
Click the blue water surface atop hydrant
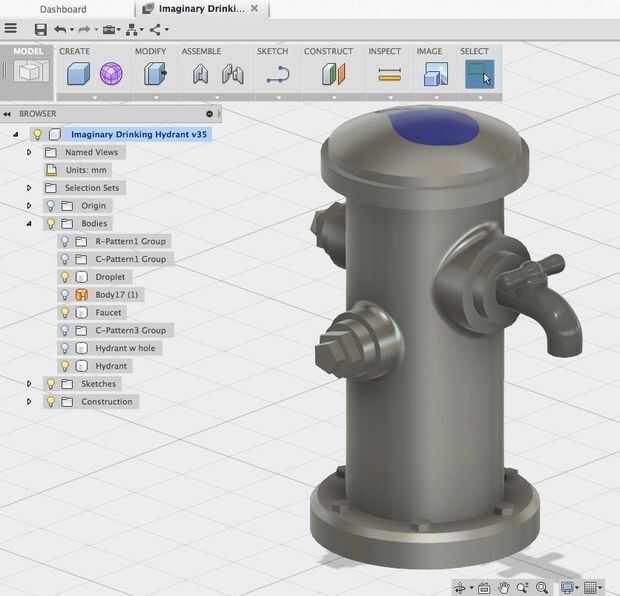click(x=432, y=125)
